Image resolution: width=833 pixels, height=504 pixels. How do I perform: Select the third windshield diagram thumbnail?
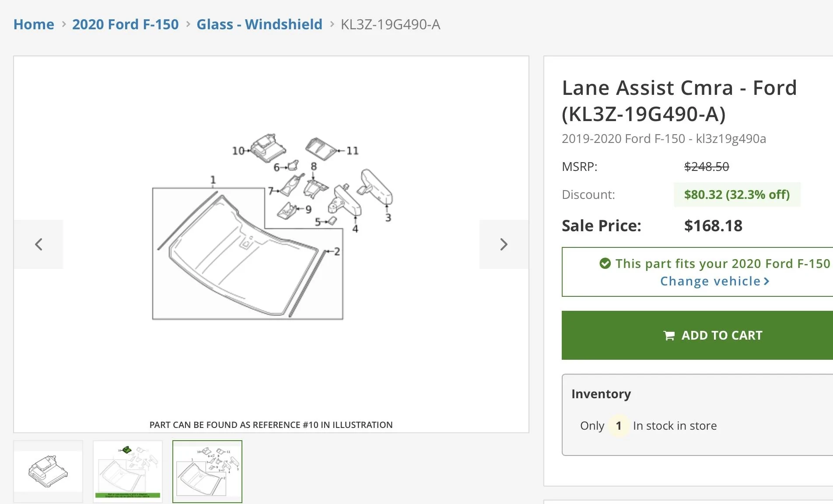pos(207,471)
